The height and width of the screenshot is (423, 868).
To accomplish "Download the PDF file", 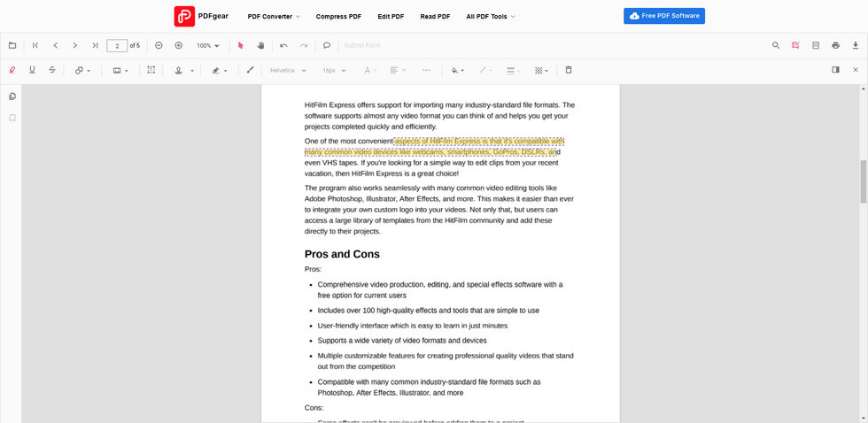I will tap(856, 45).
